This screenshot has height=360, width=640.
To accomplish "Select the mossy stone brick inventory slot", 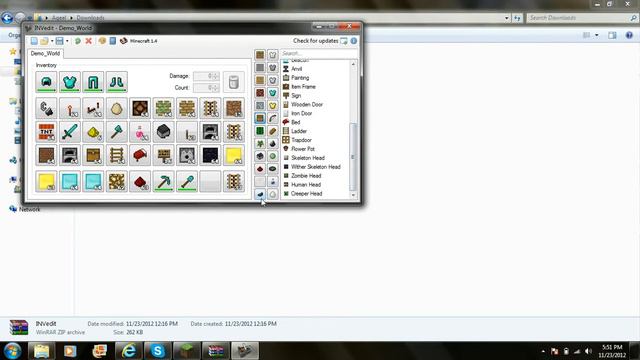I will (x=164, y=108).
